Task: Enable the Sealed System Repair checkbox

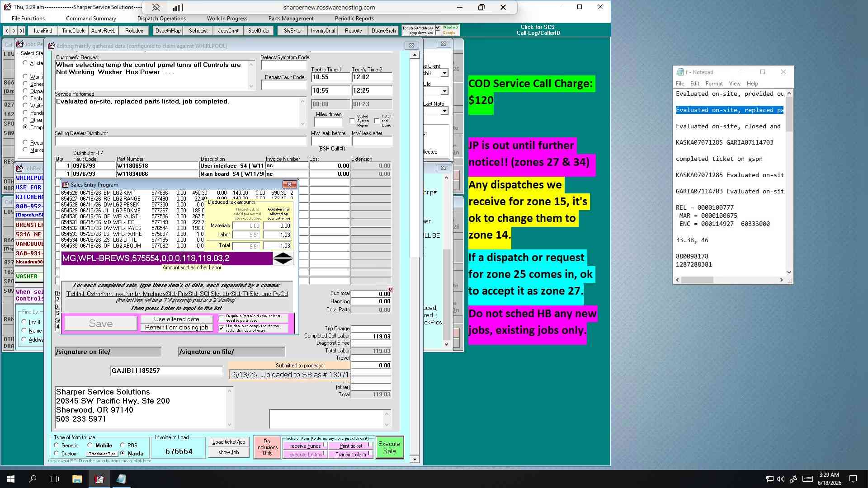Action: point(352,121)
